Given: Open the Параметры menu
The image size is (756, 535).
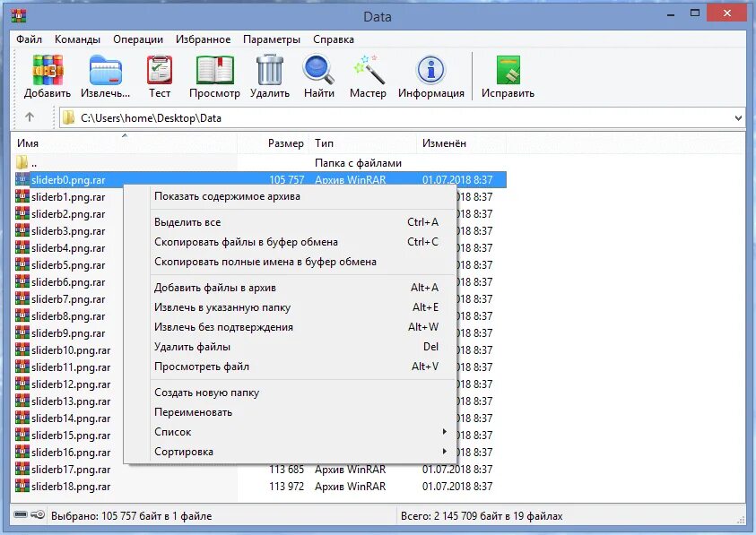Looking at the screenshot, I should tap(272, 39).
